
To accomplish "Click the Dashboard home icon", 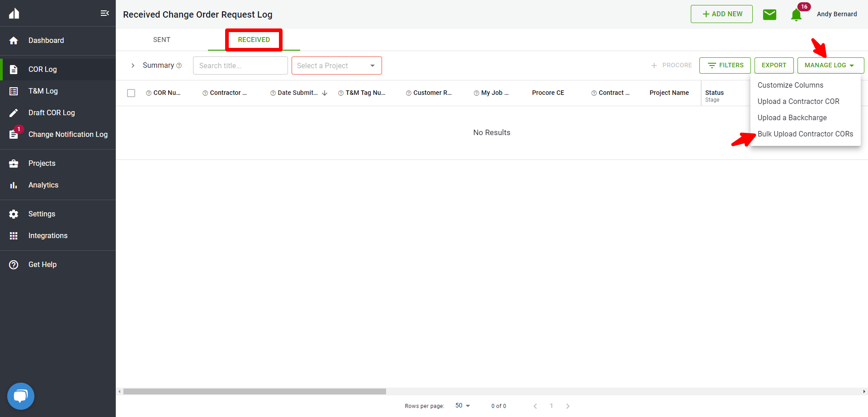I will pos(14,41).
